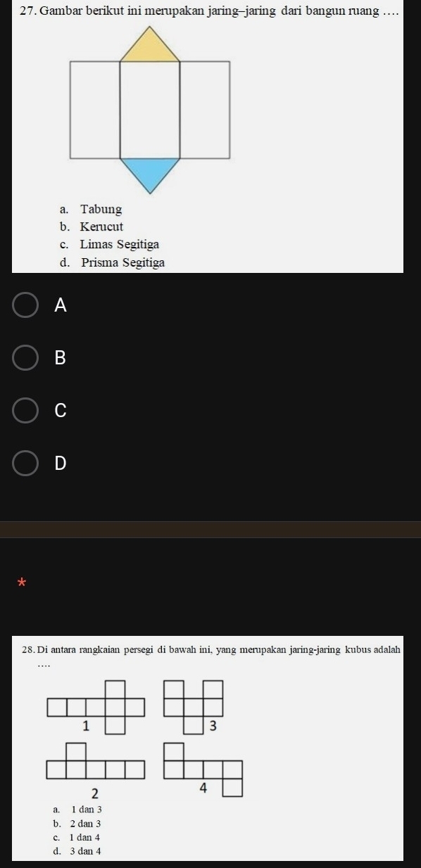Select radio option A for question 27
Screen dimensions: 421x868
point(25,305)
